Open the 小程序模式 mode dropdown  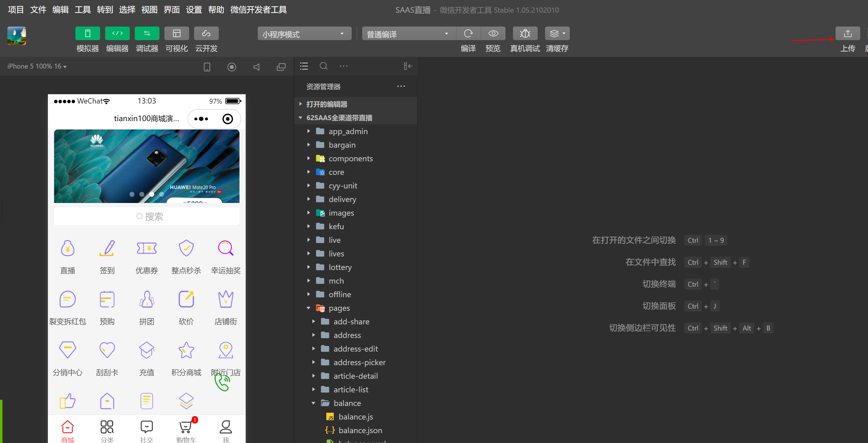(304, 34)
